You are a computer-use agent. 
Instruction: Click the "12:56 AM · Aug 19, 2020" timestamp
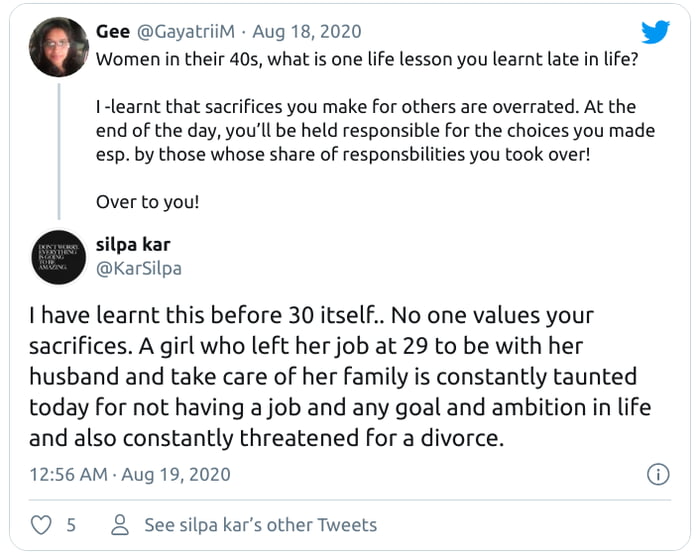(129, 474)
